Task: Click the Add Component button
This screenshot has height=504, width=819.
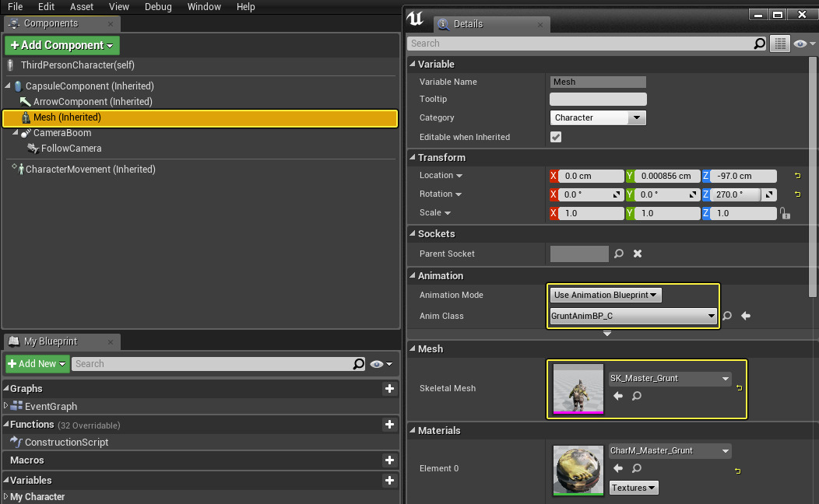Action: (62, 45)
